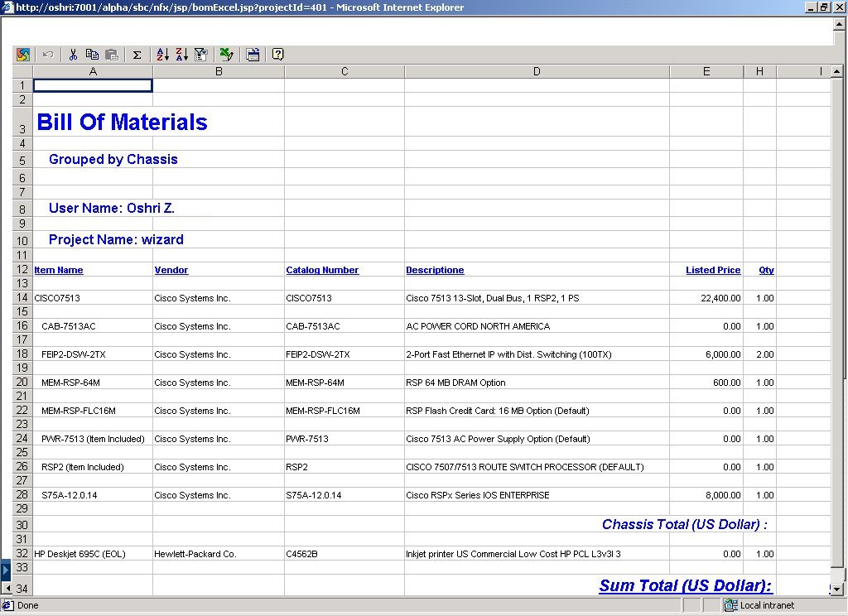Export to Microsoft Excel icon
The image size is (848, 616).
click(x=226, y=55)
